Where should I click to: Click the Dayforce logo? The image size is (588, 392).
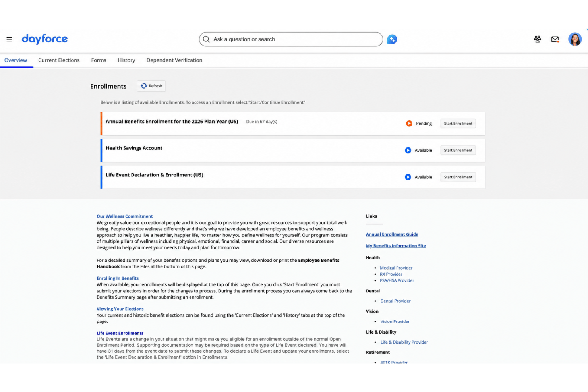[x=44, y=39]
